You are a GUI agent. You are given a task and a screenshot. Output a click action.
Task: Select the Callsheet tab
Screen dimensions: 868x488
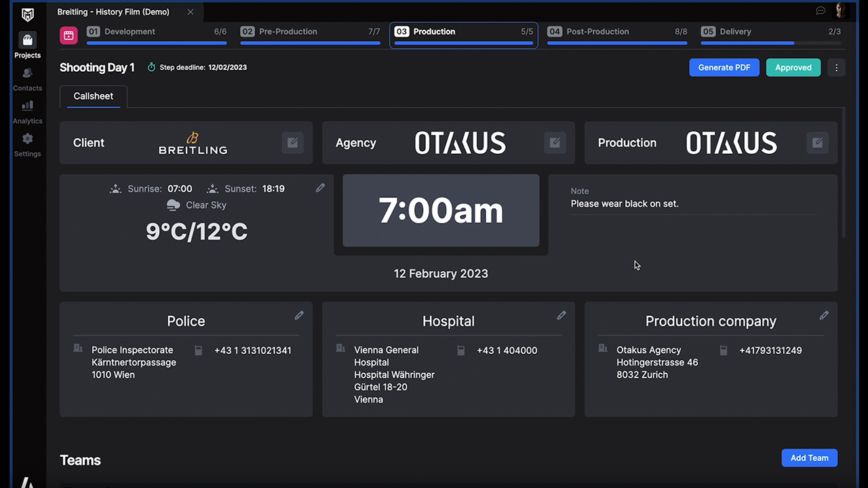tap(94, 96)
